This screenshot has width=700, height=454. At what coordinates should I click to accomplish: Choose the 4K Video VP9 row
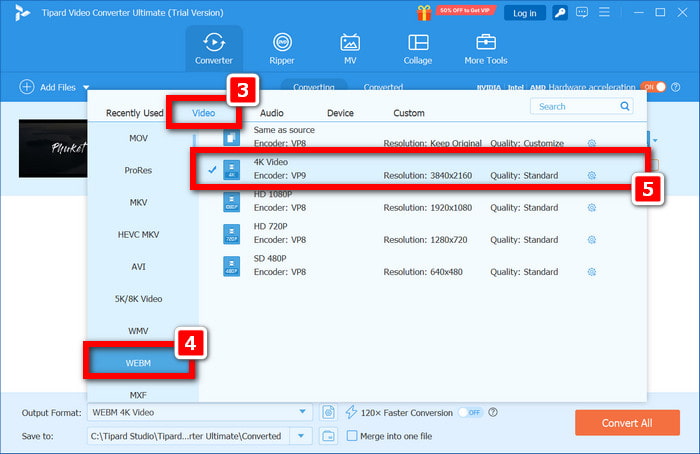pyautogui.click(x=419, y=169)
